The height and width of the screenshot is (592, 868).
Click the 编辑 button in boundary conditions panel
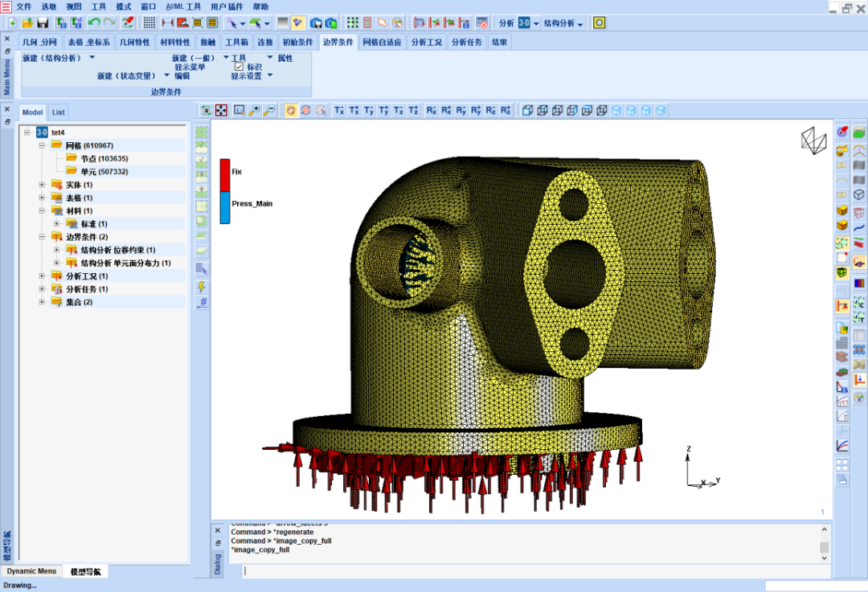(x=182, y=76)
